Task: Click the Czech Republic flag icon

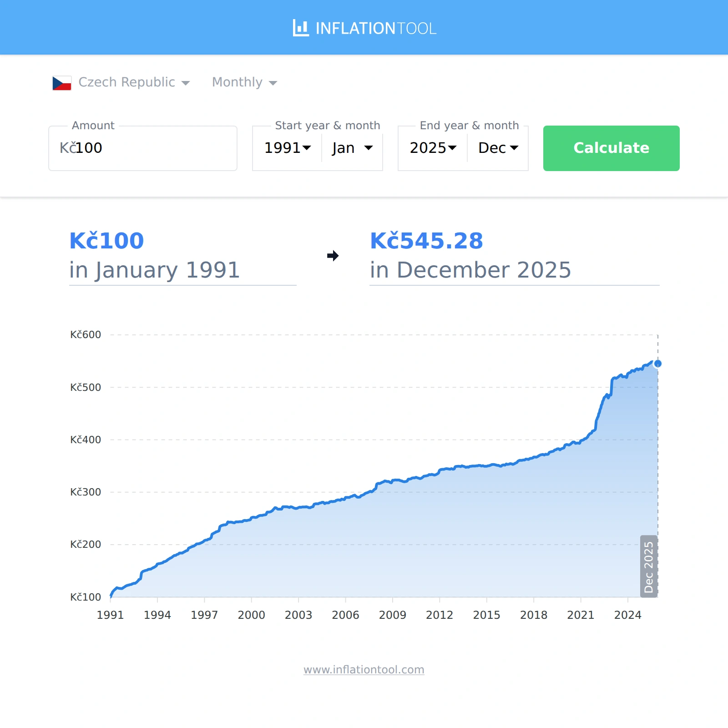Action: (x=62, y=83)
